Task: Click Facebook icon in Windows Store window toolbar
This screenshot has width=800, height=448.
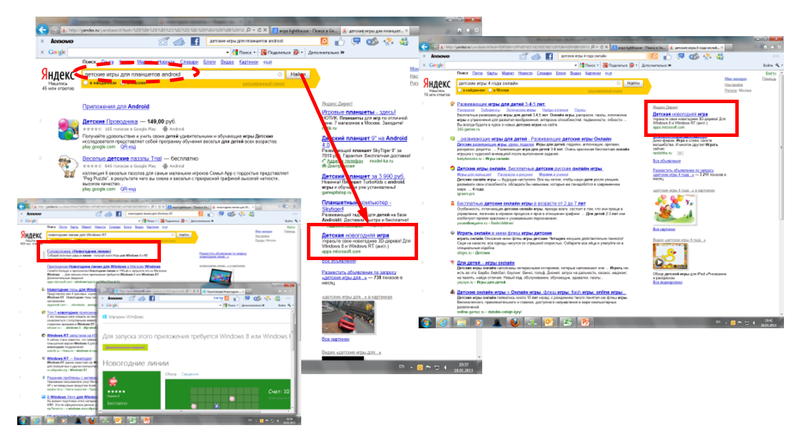Action: tap(152, 298)
